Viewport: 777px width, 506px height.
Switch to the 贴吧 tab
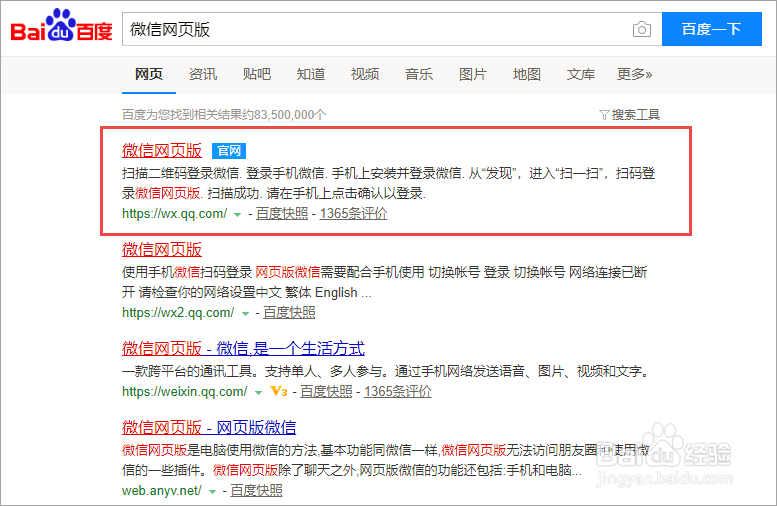(257, 74)
